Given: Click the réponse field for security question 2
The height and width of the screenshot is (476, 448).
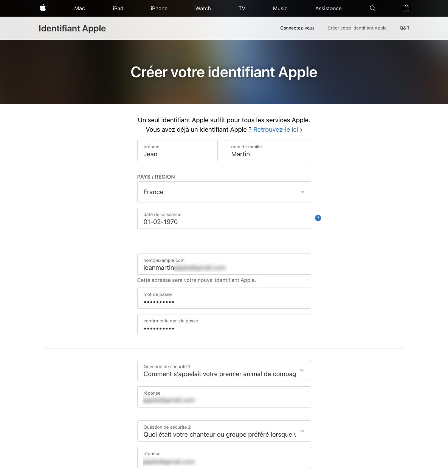Looking at the screenshot, I should pyautogui.click(x=224, y=457).
